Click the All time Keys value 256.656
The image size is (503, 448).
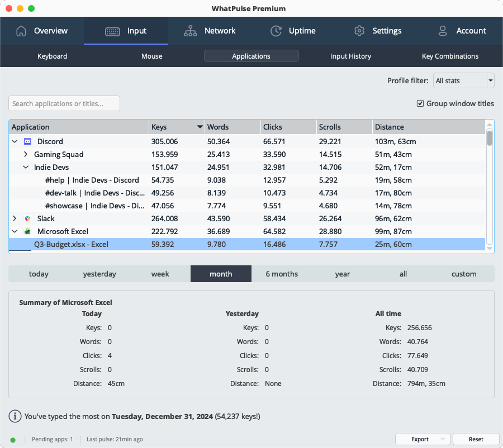coord(420,328)
